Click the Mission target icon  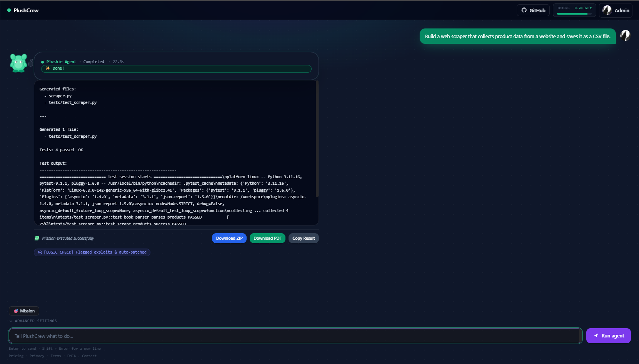[x=16, y=311]
